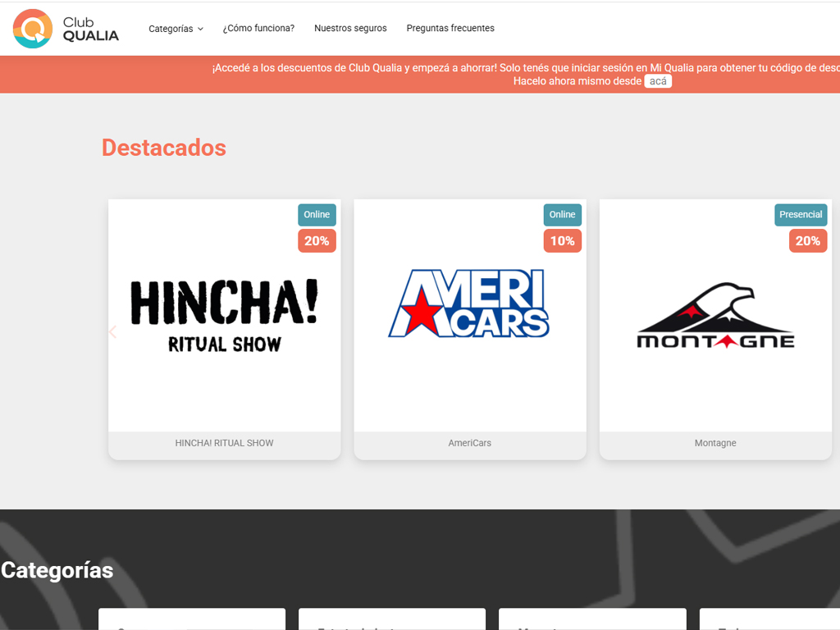Click the 20% badge on HINCHA! card
This screenshot has height=630, width=840.
(x=317, y=241)
